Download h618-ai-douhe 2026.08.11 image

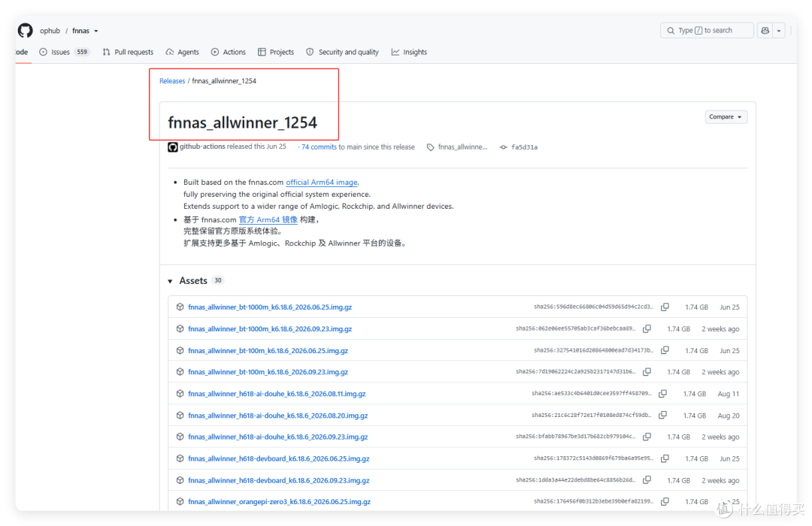277,394
